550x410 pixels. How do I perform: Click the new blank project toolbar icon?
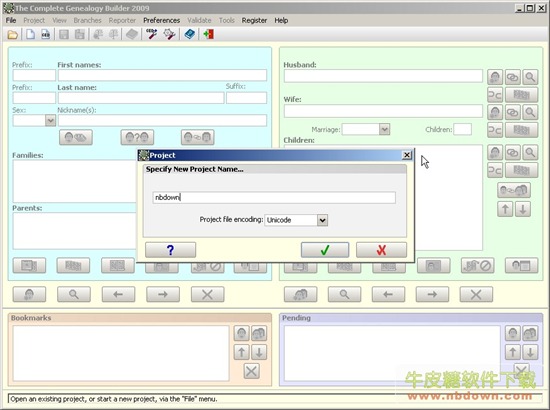tap(30, 34)
